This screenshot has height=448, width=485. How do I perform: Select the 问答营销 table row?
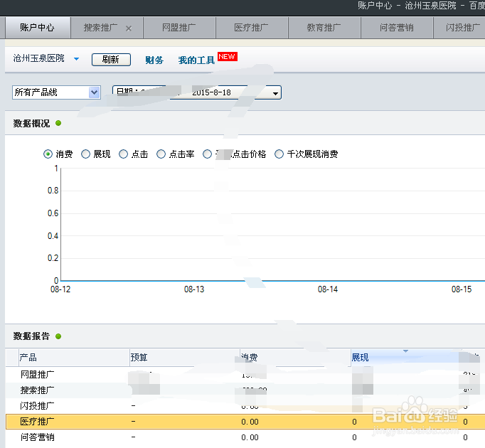coord(245,437)
